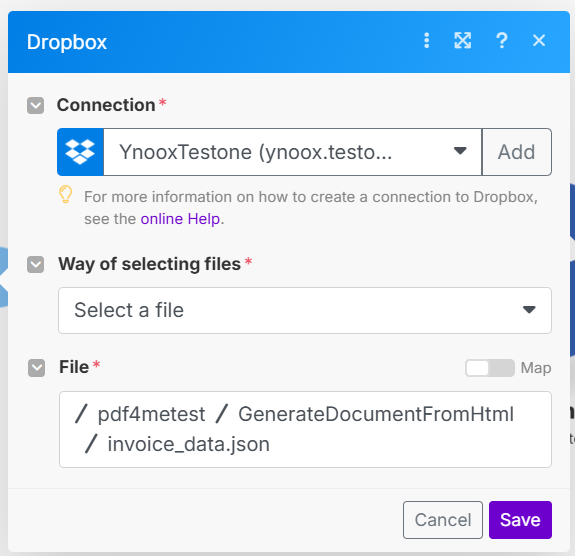
Task: Select the pdf4metest folder in path
Action: coord(151,414)
